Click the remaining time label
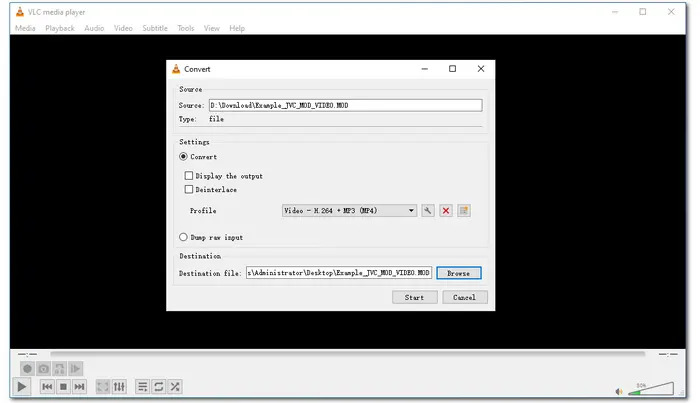Image resolution: width=700 pixels, height=403 pixels. click(x=668, y=354)
